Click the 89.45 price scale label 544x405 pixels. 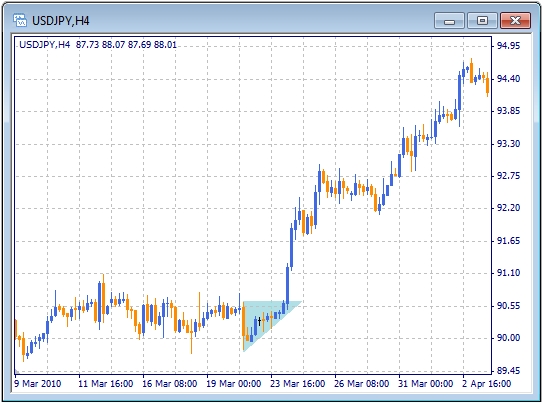click(508, 371)
